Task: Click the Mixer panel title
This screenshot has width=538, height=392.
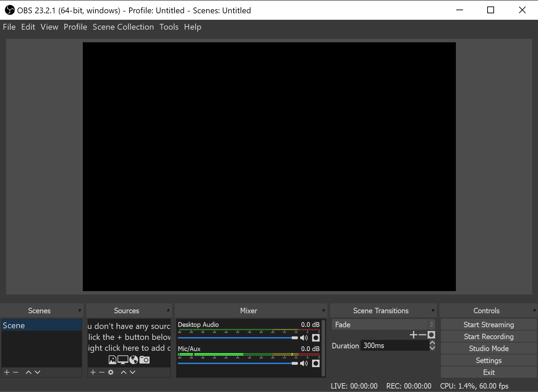Action: pyautogui.click(x=249, y=311)
